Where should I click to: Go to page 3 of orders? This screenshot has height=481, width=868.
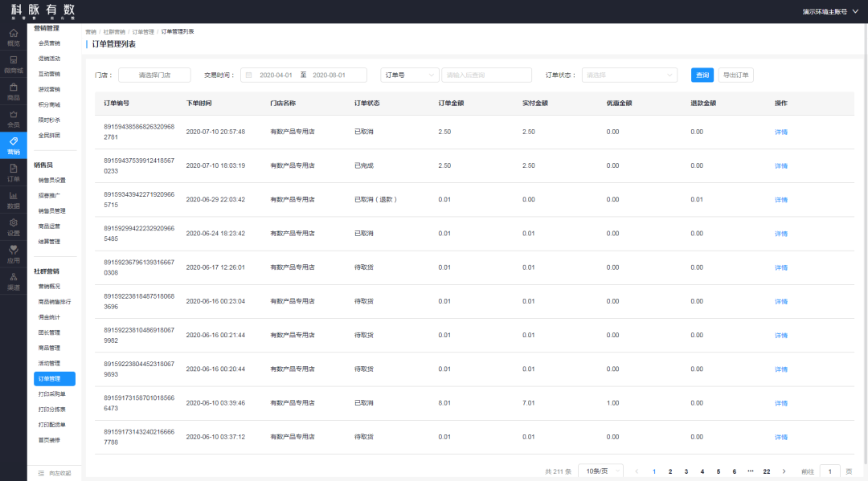[x=686, y=471]
